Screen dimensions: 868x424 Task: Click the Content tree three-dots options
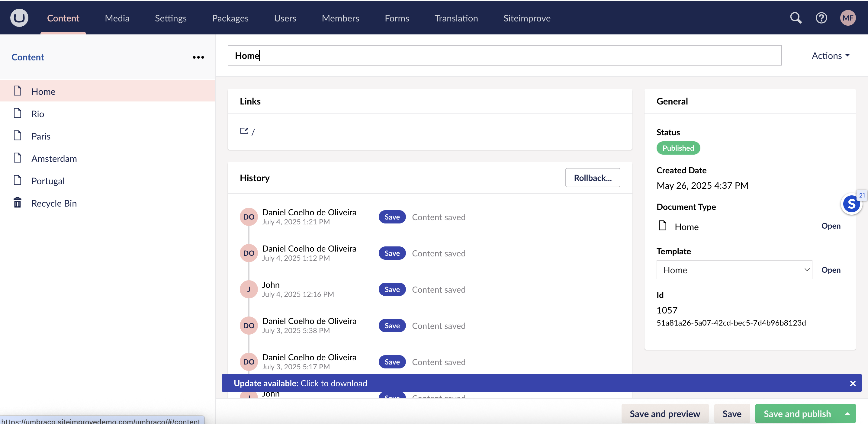point(198,57)
